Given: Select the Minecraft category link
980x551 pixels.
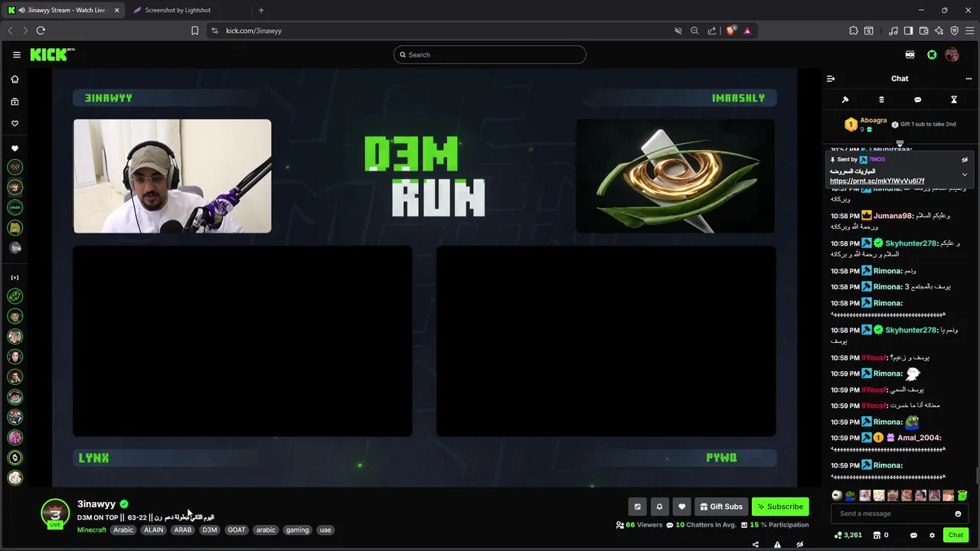Looking at the screenshot, I should (92, 530).
